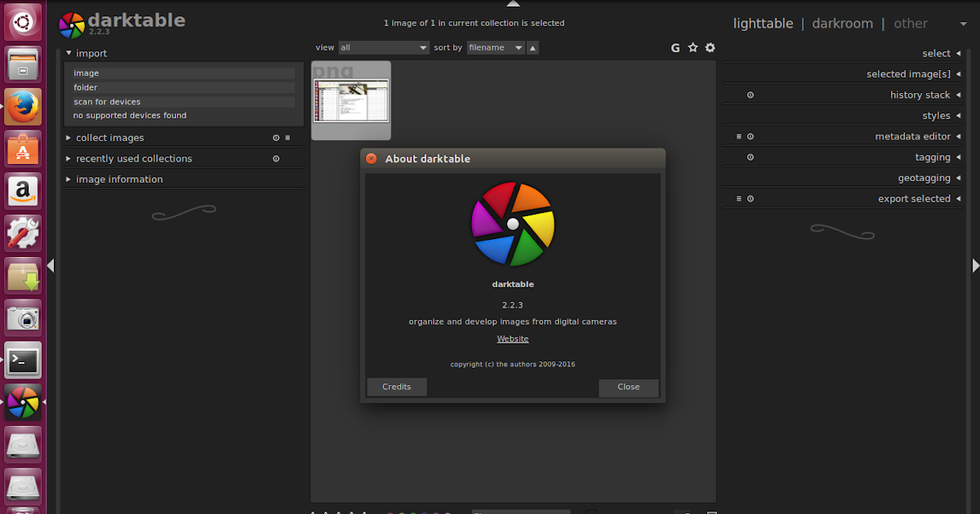Reverse the sort order with the arrow button
980x514 pixels.
pyautogui.click(x=533, y=48)
